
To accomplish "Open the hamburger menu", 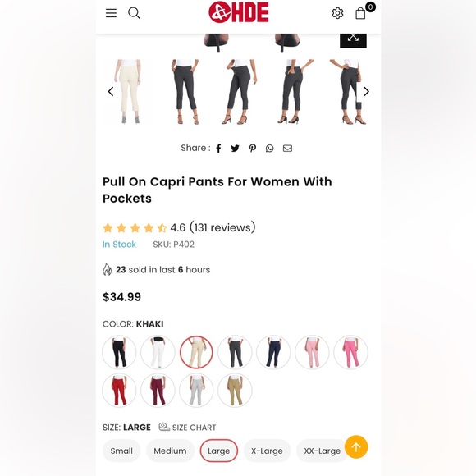I will pyautogui.click(x=111, y=13).
